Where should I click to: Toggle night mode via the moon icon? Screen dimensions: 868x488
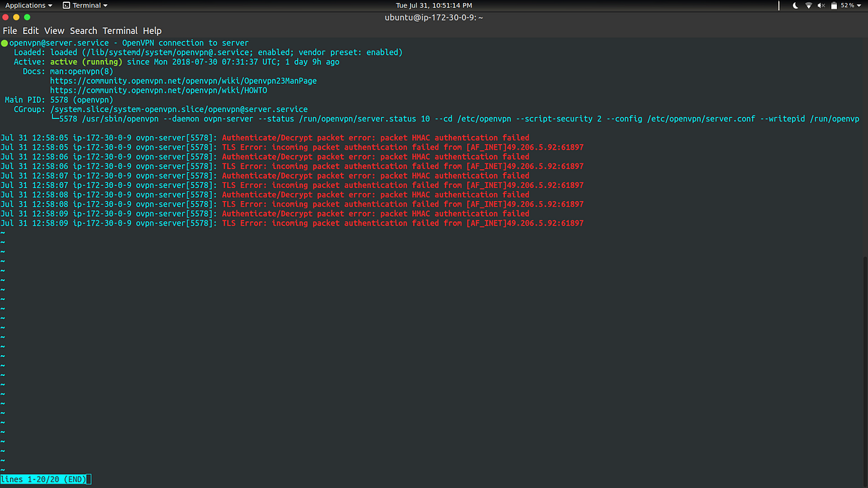tap(795, 5)
